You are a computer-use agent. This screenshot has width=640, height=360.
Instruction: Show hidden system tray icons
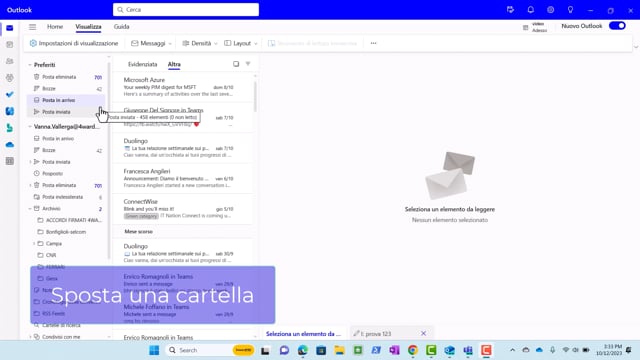pos(512,350)
